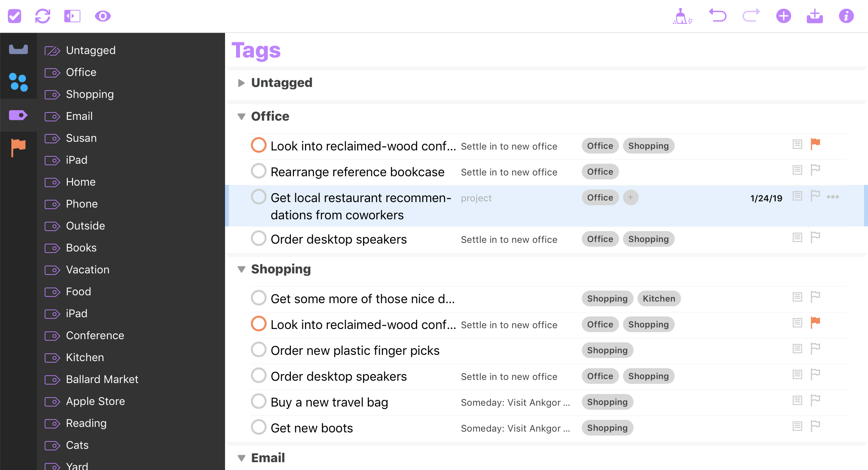Select the Shopping tag in sidebar

90,94
